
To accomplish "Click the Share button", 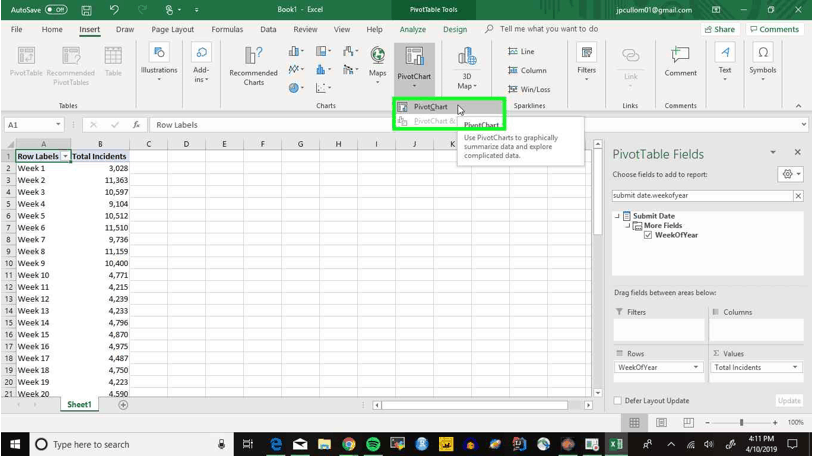I will pos(719,30).
